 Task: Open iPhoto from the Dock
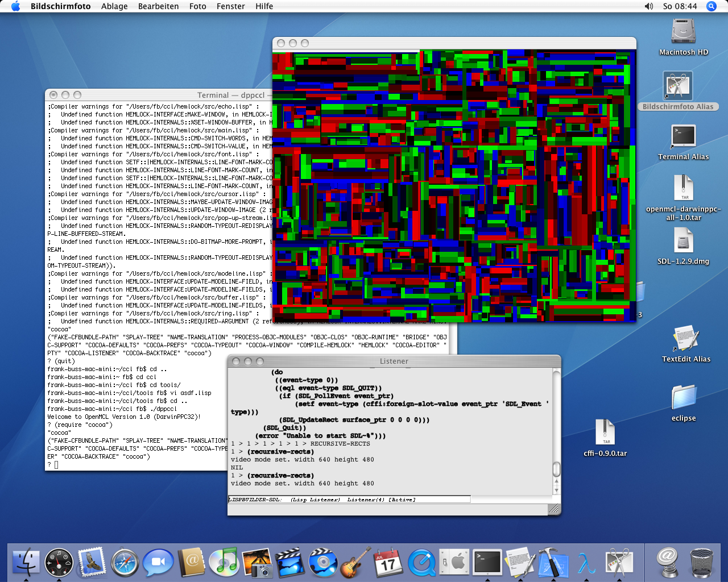257,563
